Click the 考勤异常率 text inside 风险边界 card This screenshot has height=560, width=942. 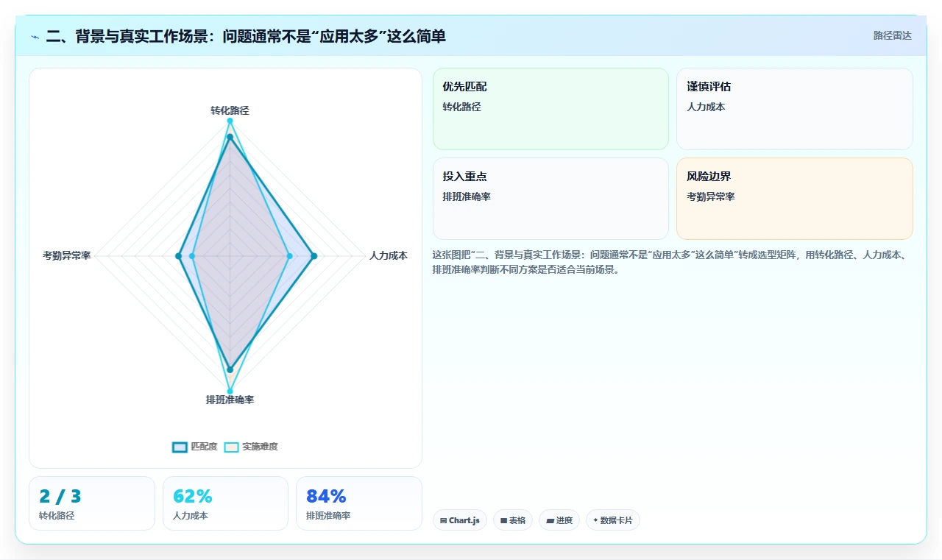pos(711,196)
